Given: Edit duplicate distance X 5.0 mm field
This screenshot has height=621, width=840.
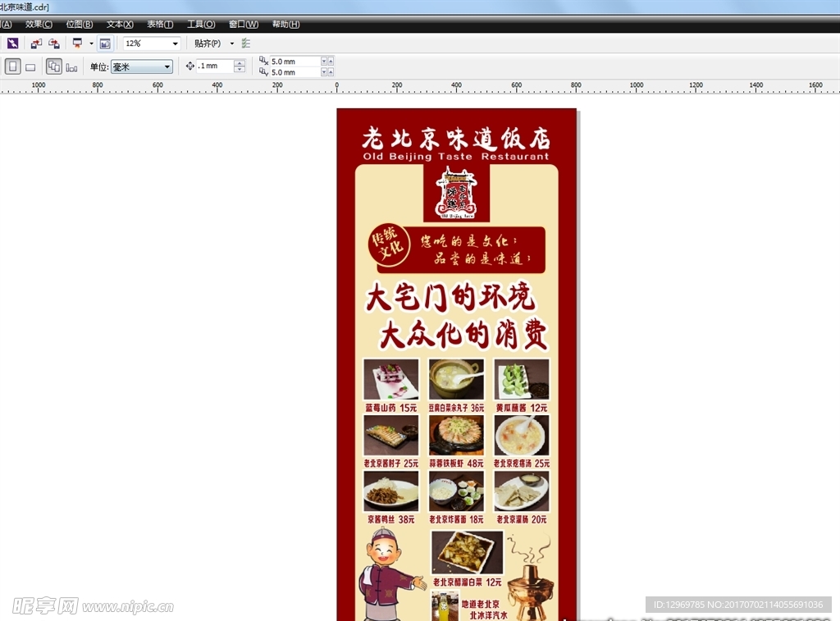Looking at the screenshot, I should click(294, 61).
